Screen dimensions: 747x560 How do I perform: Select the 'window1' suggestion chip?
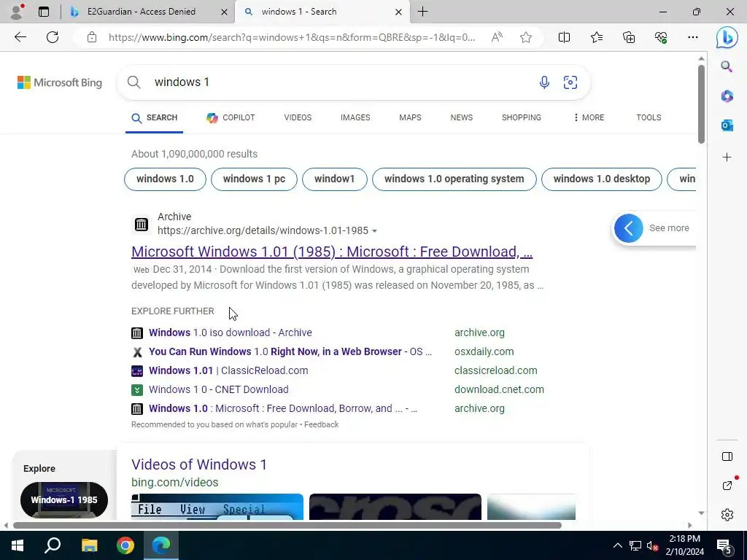(x=334, y=179)
